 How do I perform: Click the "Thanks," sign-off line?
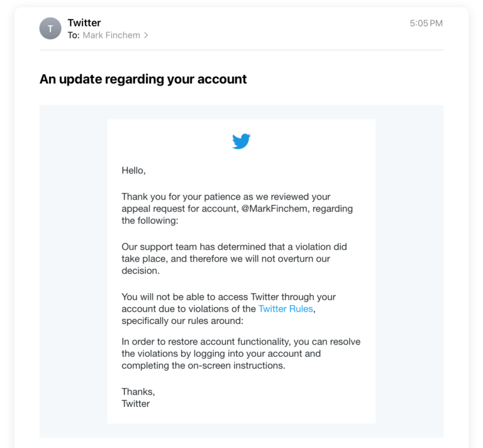pos(138,391)
